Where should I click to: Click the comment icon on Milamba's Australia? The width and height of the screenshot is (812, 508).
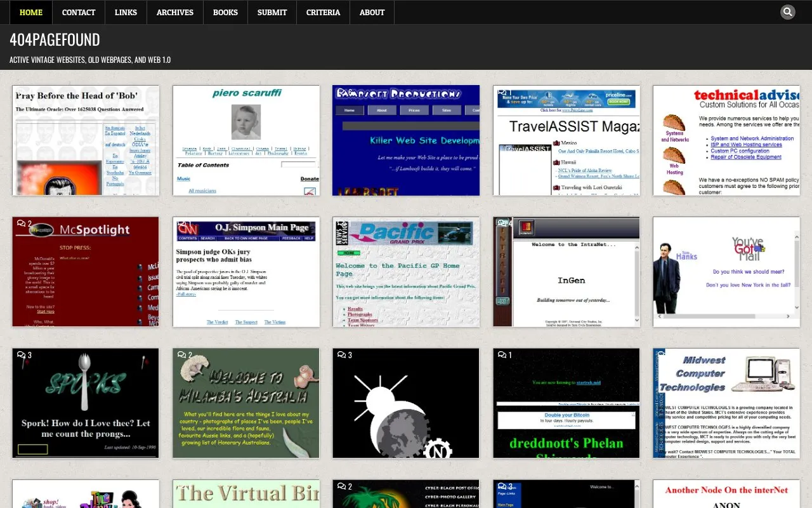tap(185, 355)
